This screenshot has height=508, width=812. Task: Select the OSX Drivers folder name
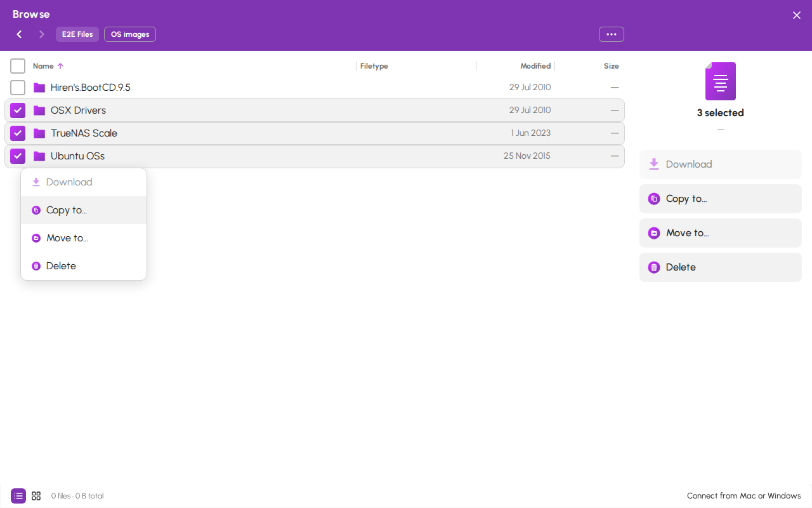click(x=79, y=110)
